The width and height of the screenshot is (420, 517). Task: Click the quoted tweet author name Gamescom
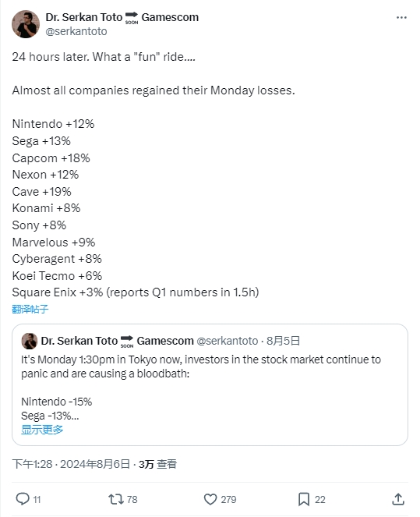pyautogui.click(x=165, y=341)
